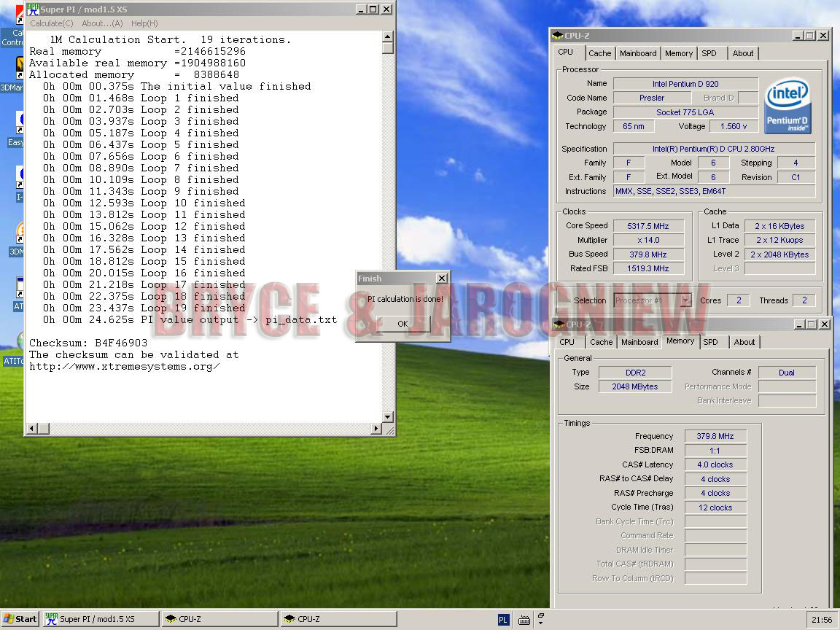Viewport: 840px width, 630px height.
Task: Click the CPU-Z chip icon in the upper window title
Action: pos(557,35)
